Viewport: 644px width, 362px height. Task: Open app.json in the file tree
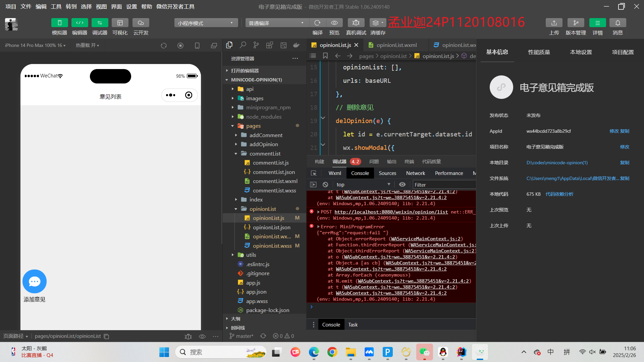click(x=265, y=292)
